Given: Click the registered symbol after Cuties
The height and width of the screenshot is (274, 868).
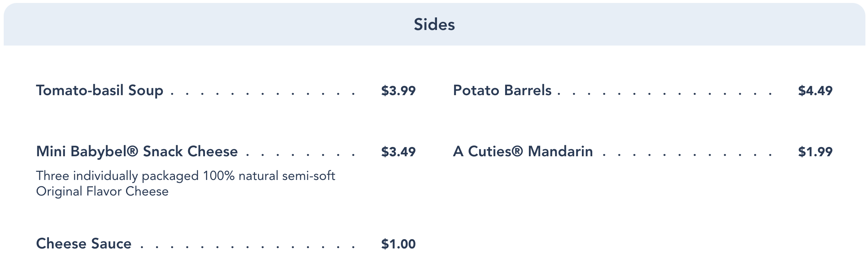Looking at the screenshot, I should click(x=518, y=151).
